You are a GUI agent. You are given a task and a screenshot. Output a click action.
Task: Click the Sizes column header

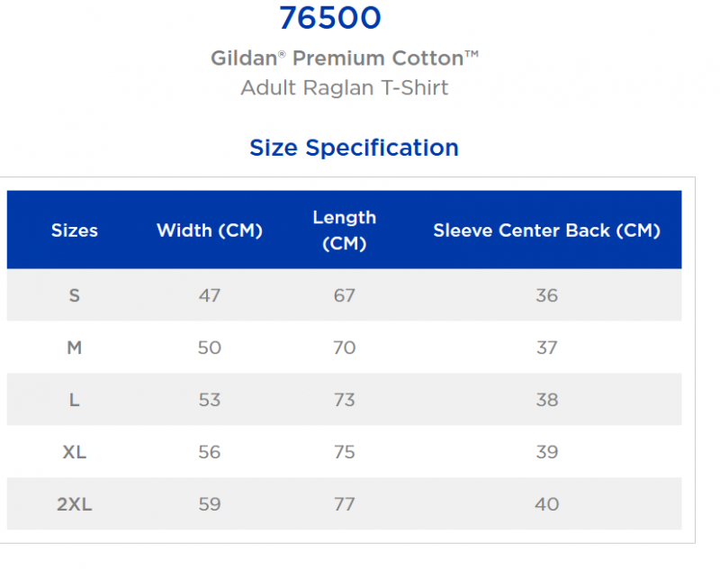[75, 231]
